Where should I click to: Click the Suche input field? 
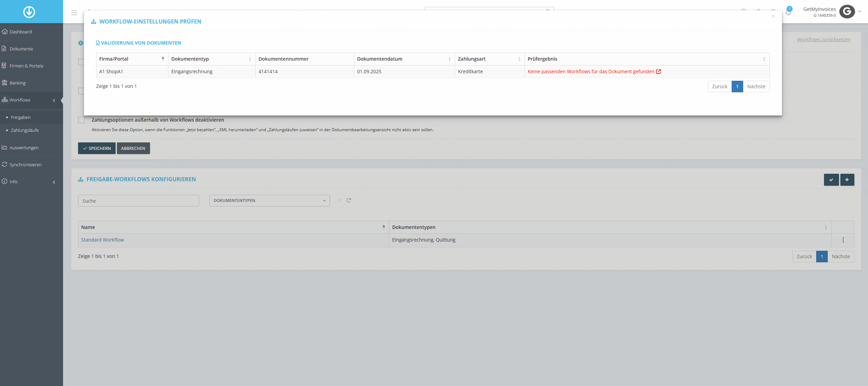(x=138, y=201)
